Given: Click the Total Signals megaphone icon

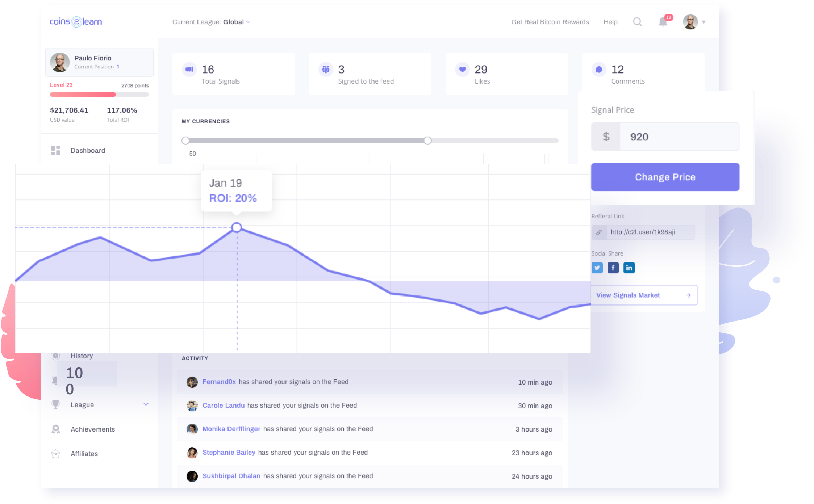Looking at the screenshot, I should [189, 69].
